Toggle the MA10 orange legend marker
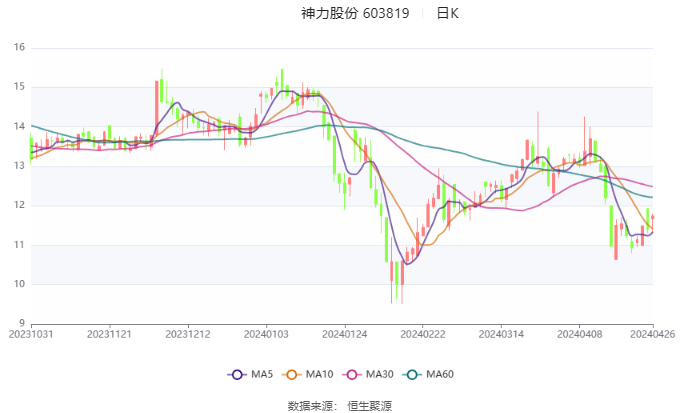This screenshot has width=680, height=413. click(291, 374)
